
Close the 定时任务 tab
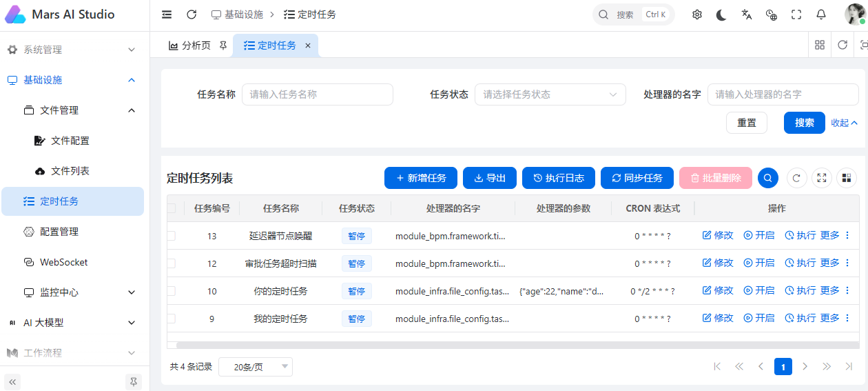point(308,46)
